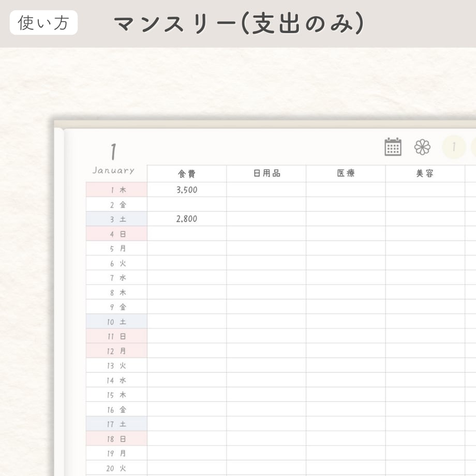Click the マンスリー(支出のみ) heading
This screenshot has height=476, width=476.
click(239, 23)
